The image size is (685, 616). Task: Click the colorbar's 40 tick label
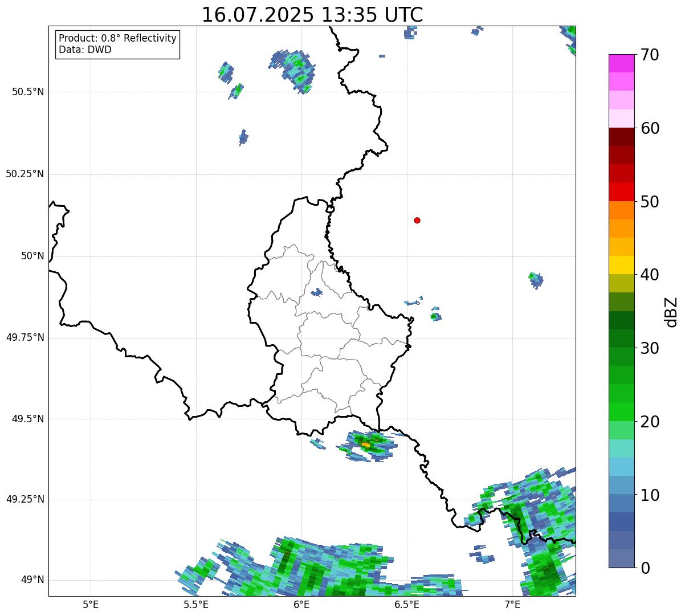(x=650, y=275)
